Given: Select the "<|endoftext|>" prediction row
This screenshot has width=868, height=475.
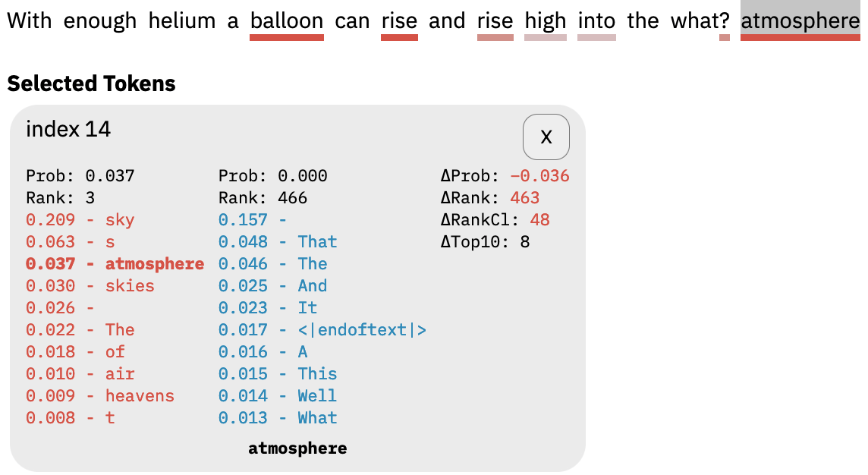Looking at the screenshot, I should pyautogui.click(x=322, y=330).
